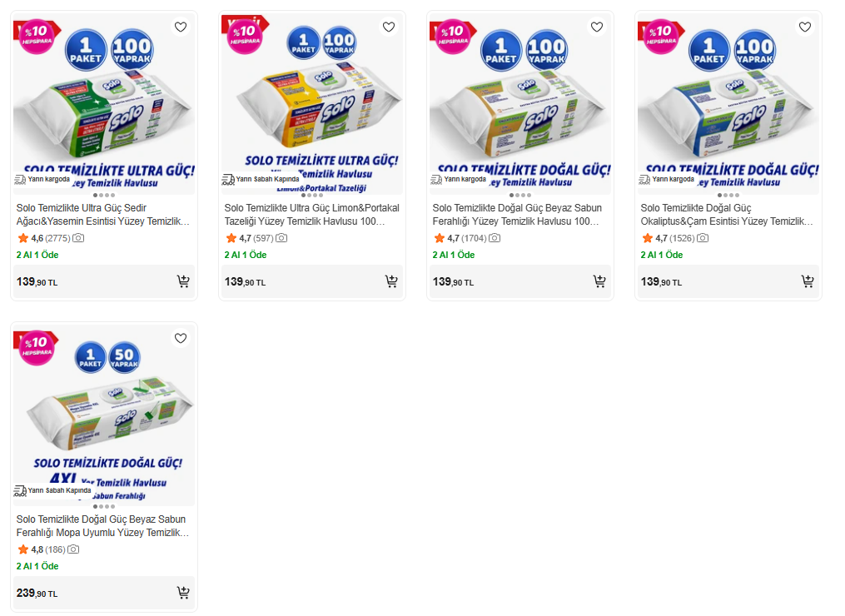
Task: Click cart icon beside the third product's price
Action: pos(599,281)
